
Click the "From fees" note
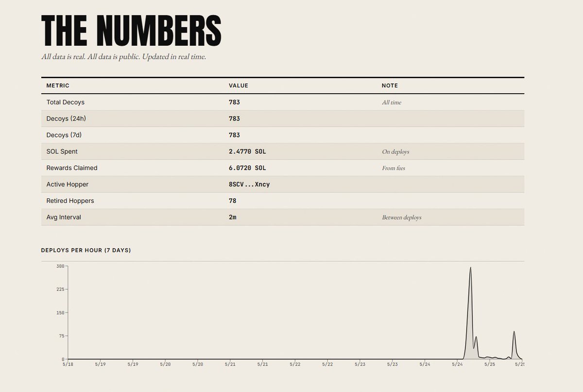pos(394,168)
